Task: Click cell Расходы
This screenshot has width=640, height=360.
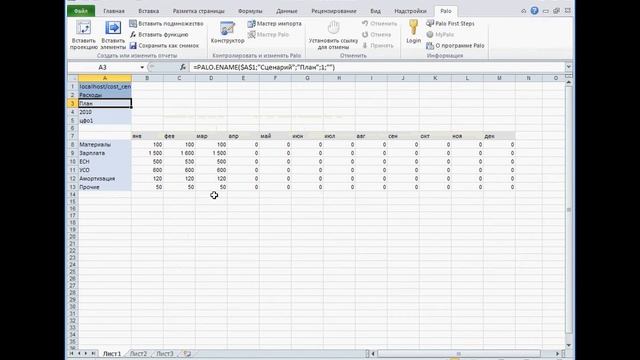Action: pos(105,95)
